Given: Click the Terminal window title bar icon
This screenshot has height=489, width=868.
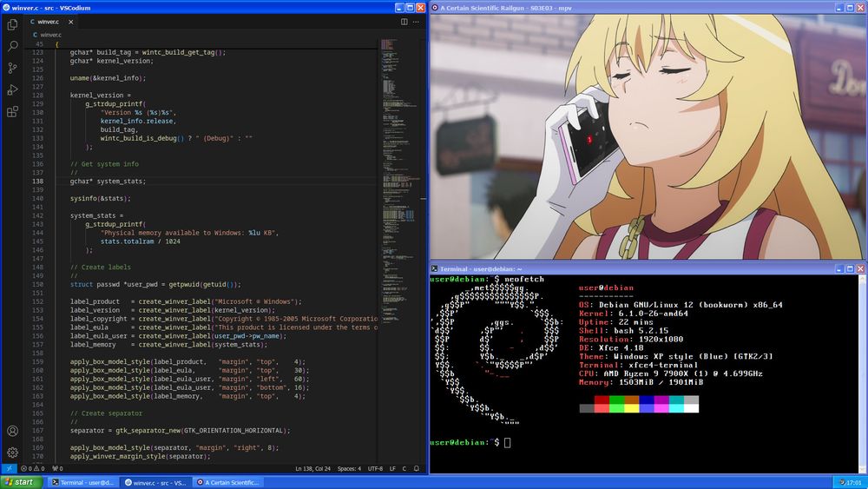Looking at the screenshot, I should pos(435,268).
